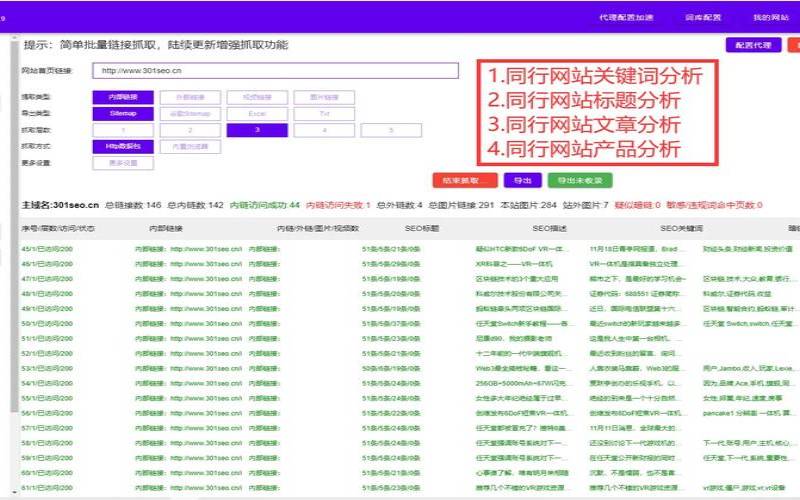
Task: Select the 内部链接 extraction type option
Action: tap(123, 97)
